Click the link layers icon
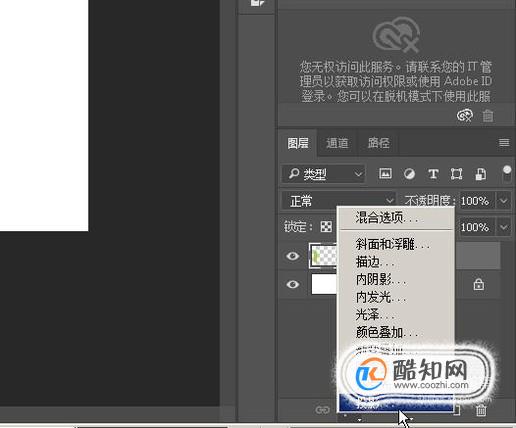This screenshot has width=516, height=428. 322,410
